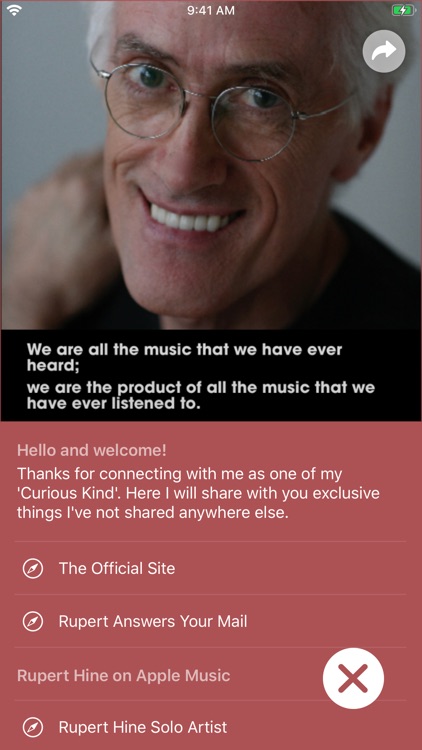Open Rupert Answers Your Mail link

point(211,622)
